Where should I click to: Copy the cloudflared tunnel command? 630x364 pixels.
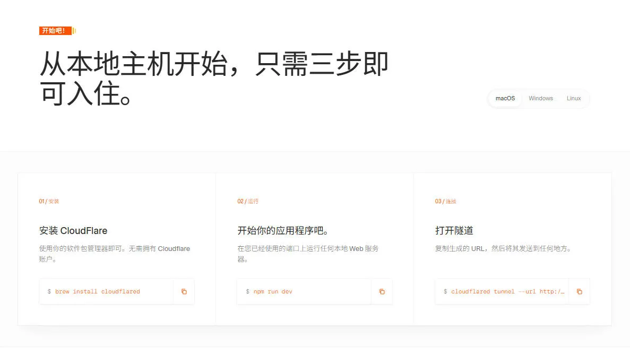click(x=580, y=292)
